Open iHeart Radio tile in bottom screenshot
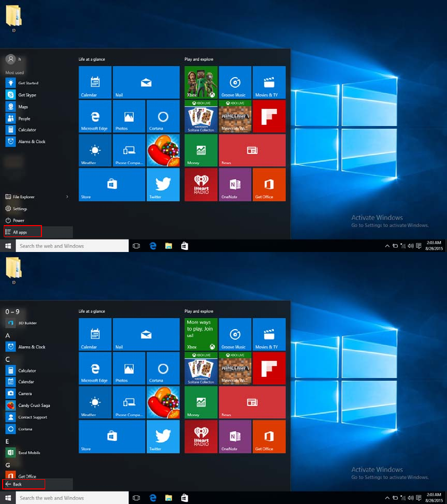The height and width of the screenshot is (504, 447). point(201,437)
